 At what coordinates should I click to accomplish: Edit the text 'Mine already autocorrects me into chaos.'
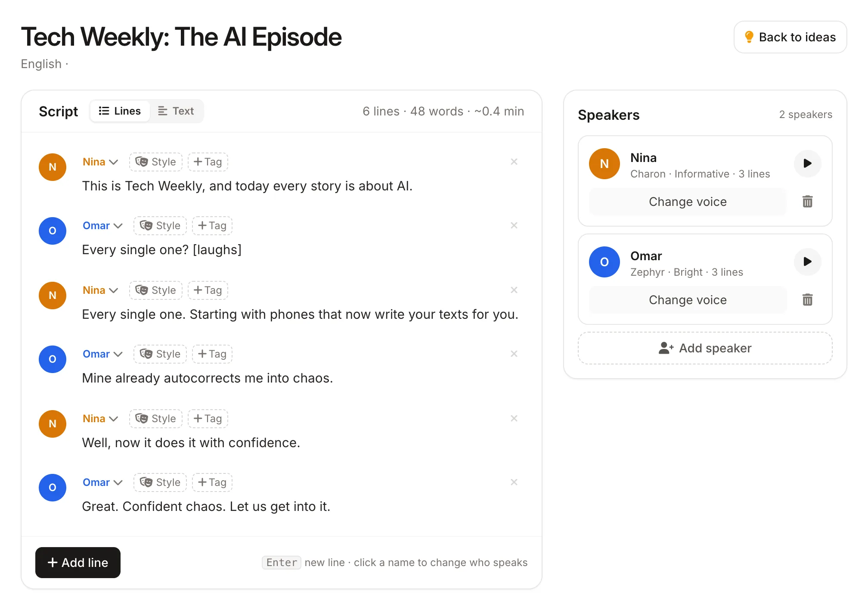click(208, 378)
